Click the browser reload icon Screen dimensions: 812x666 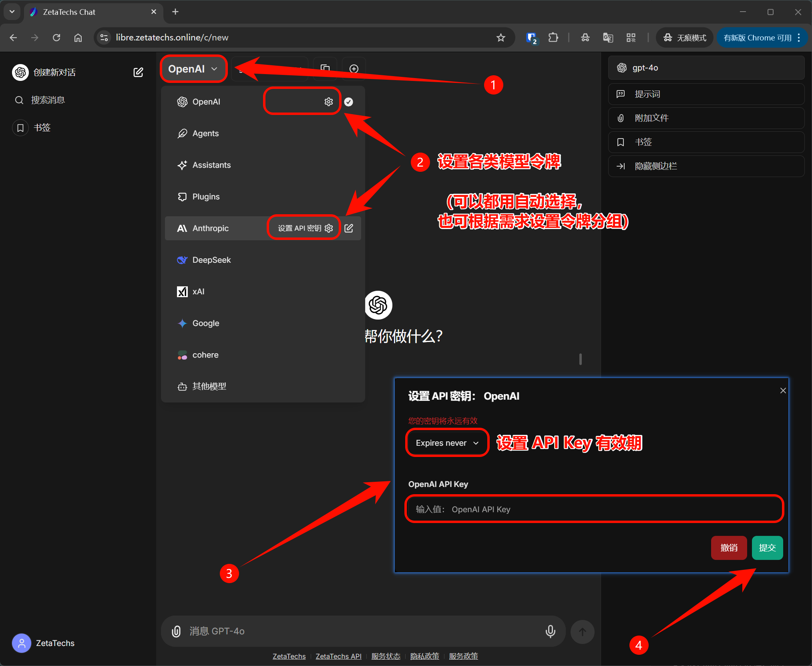[56, 38]
